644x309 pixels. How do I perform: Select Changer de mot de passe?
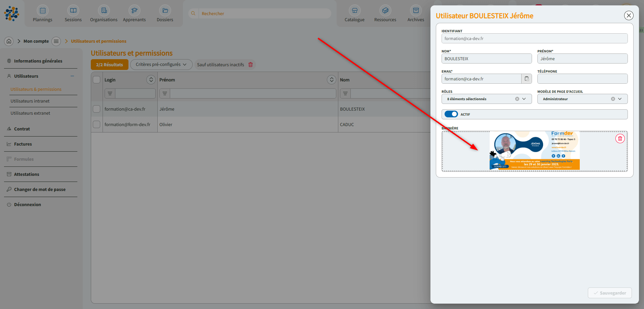pyautogui.click(x=40, y=189)
